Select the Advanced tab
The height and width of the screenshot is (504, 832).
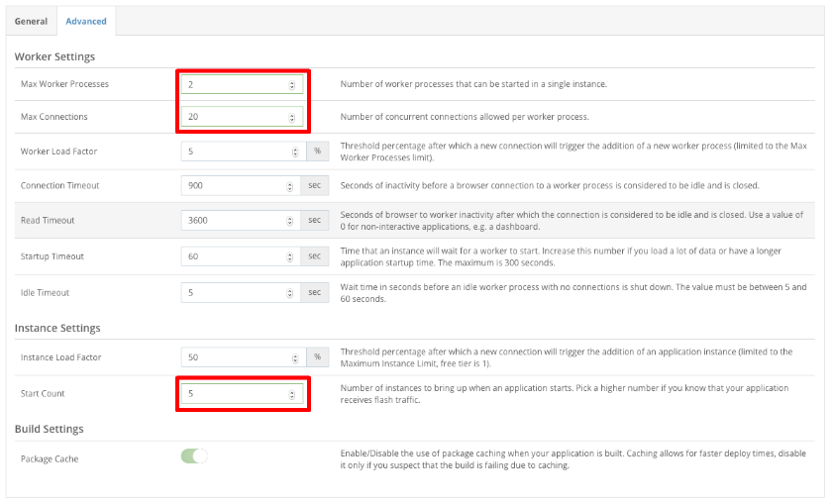click(86, 22)
